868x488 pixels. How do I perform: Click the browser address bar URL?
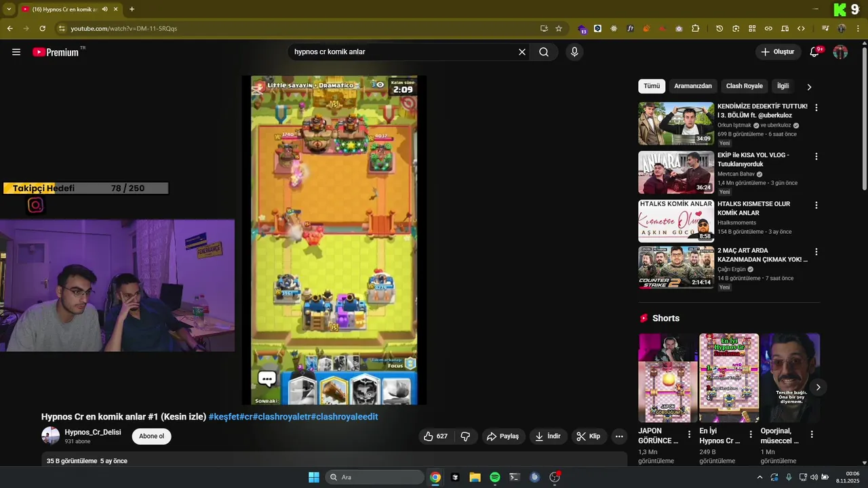coord(124,28)
